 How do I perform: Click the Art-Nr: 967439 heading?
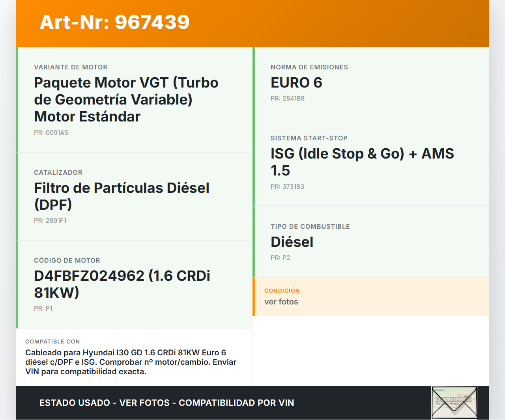tap(114, 22)
